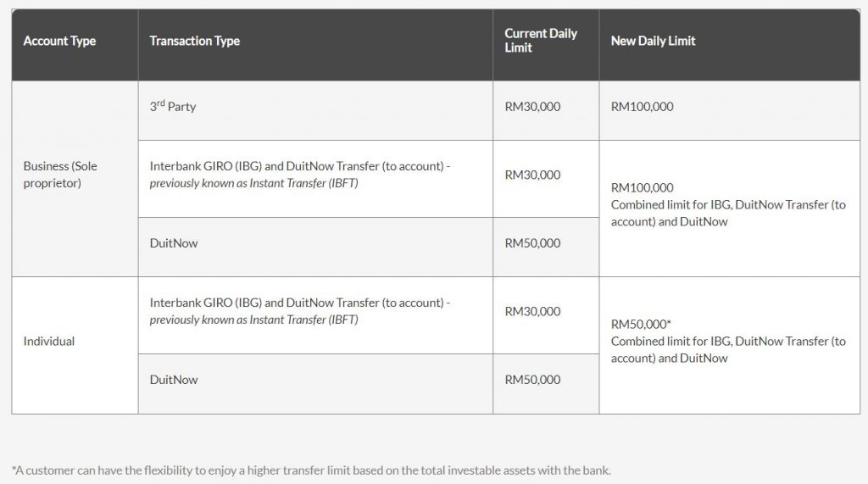Select the 3rd Party transaction cell
Image resolution: width=868 pixels, height=484 pixels.
pyautogui.click(x=173, y=107)
